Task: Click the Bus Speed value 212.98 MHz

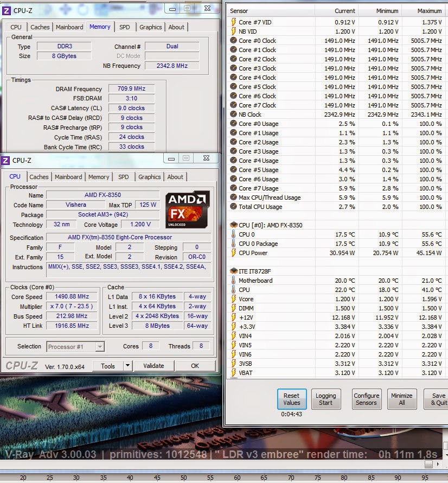Action: click(x=72, y=316)
